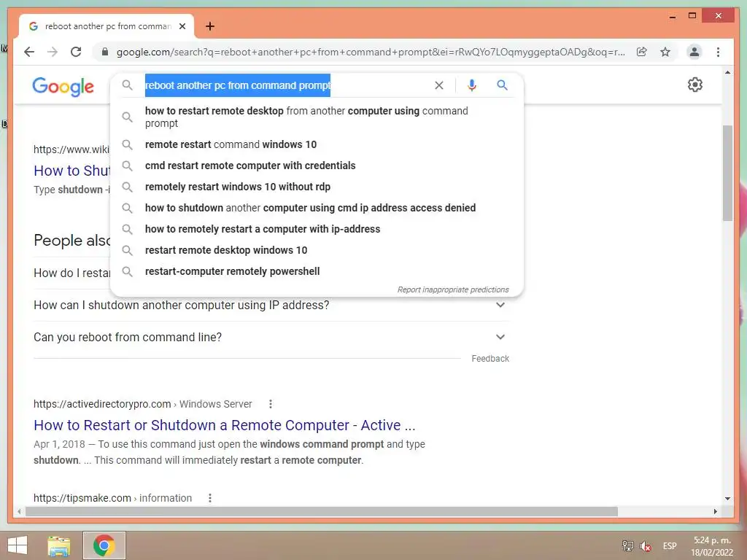Click Chrome icon in taskbar
The width and height of the screenshot is (747, 560).
click(104, 545)
